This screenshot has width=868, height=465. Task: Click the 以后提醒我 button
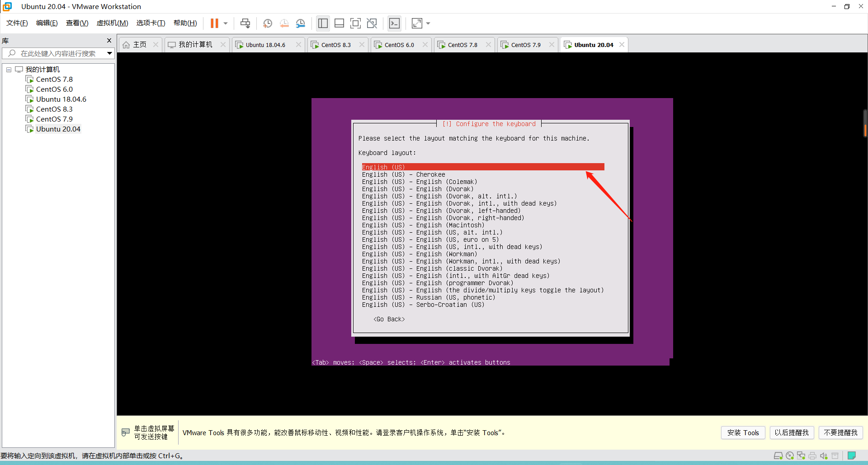pos(792,432)
